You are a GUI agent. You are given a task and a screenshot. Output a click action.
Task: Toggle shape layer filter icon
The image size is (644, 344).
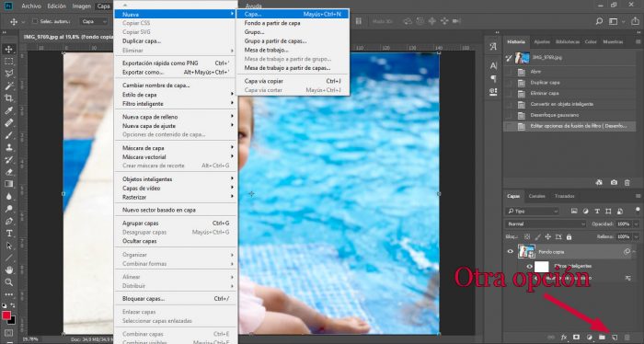tap(608, 211)
